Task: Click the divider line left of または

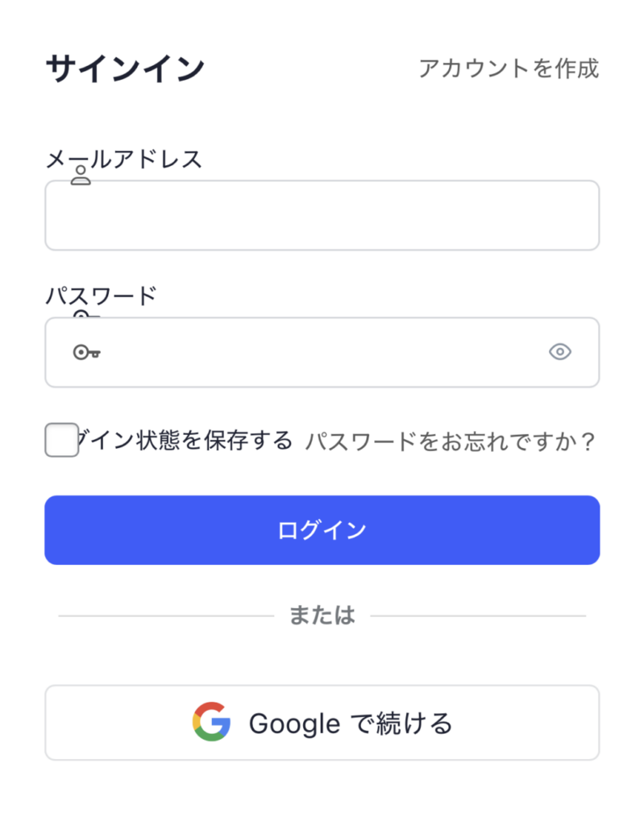Action: 165,616
